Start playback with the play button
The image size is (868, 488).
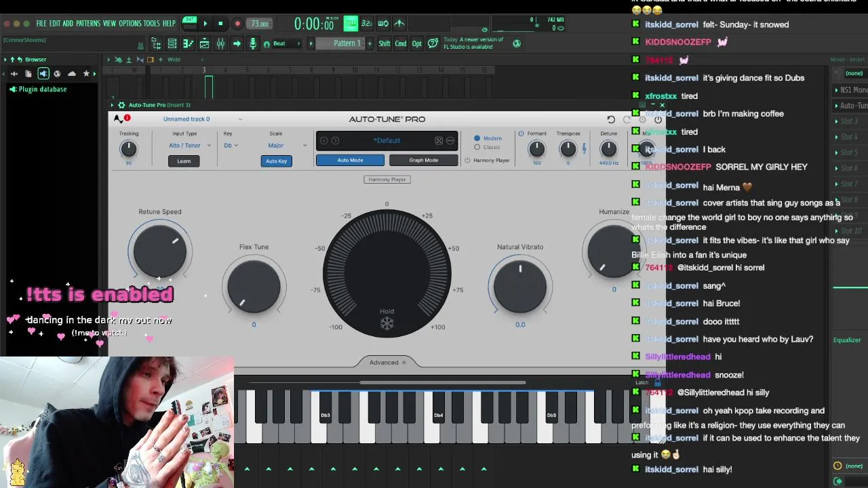pos(205,24)
